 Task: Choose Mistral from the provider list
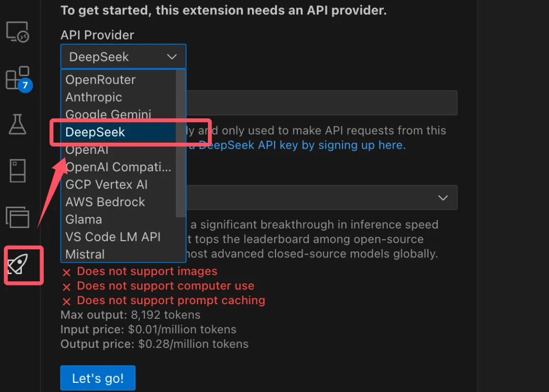(85, 254)
